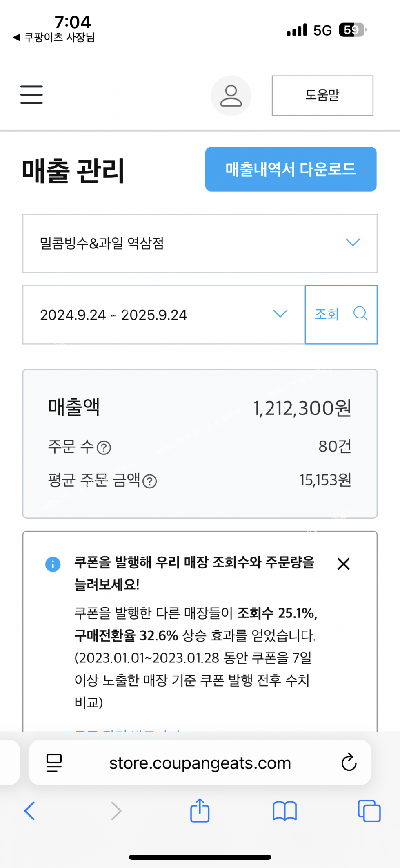
Task: Go forward using Safari forward arrow
Action: tap(116, 811)
